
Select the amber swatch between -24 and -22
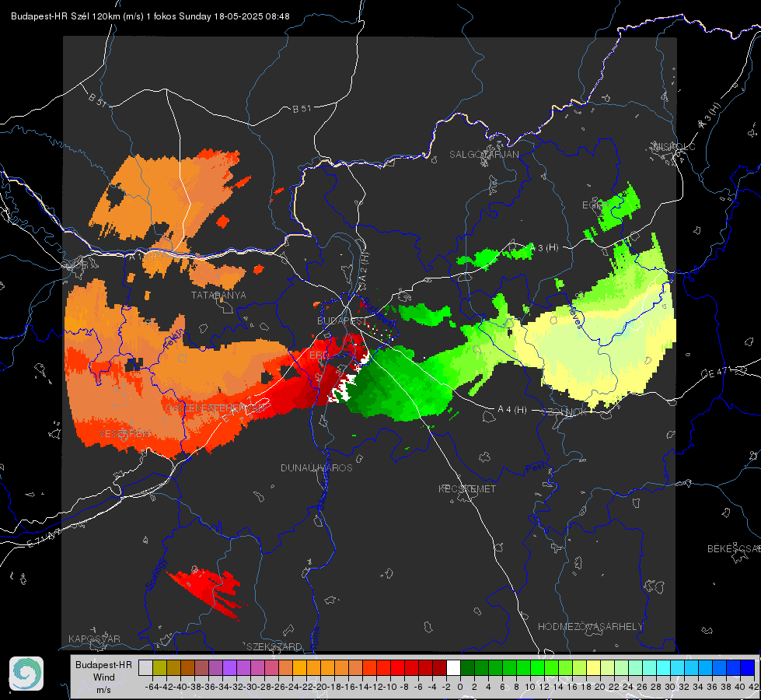pos(299,668)
